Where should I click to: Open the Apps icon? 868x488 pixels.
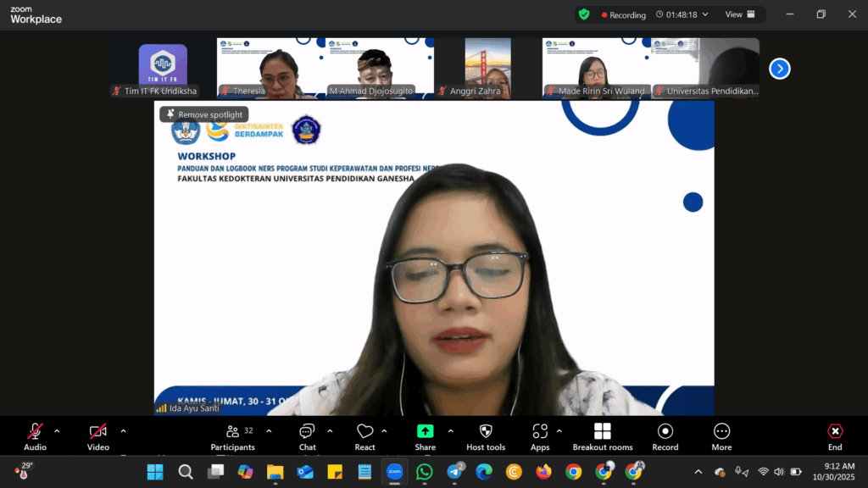tap(540, 432)
